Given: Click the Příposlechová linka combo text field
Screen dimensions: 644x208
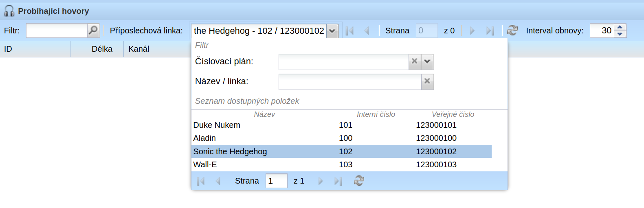Looking at the screenshot, I should (x=259, y=31).
